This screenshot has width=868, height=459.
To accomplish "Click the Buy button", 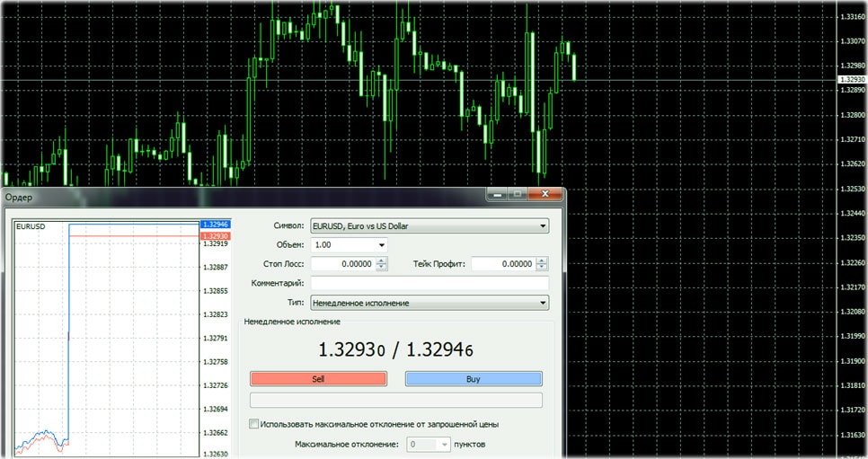I will click(474, 379).
